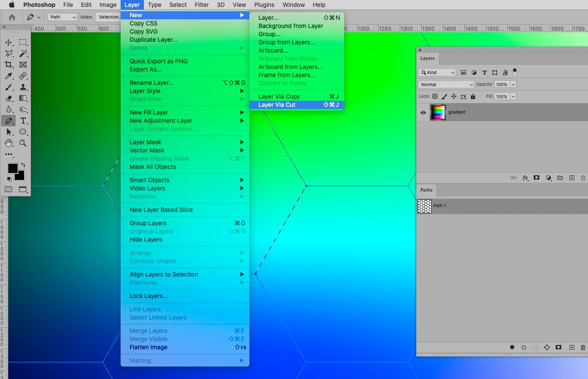Select the Eraser tool

click(x=9, y=98)
